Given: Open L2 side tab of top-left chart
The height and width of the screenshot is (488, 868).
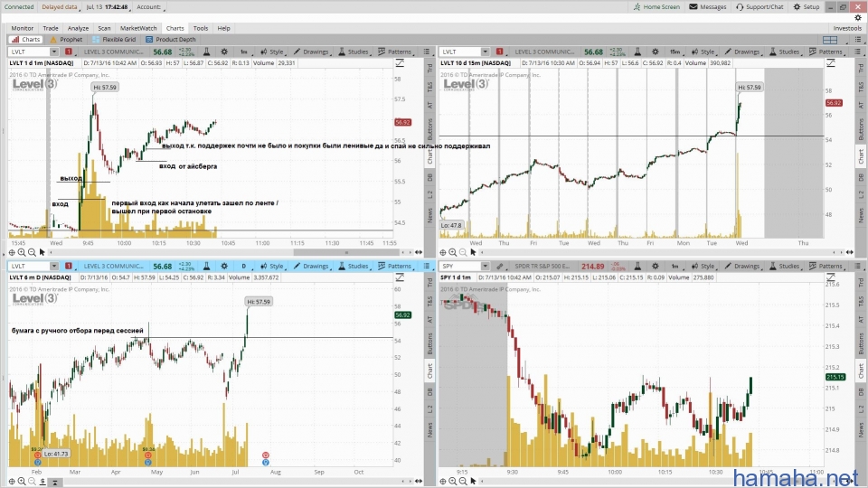Looking at the screenshot, I should 429,194.
